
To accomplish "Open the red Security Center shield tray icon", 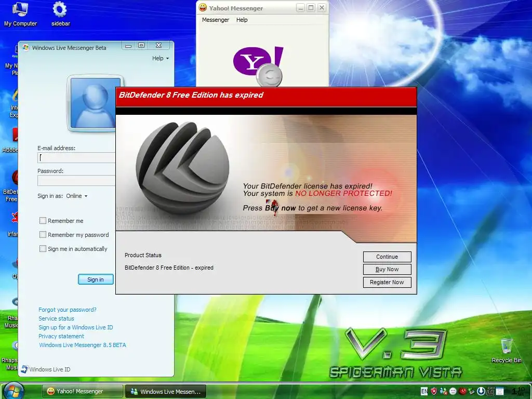I will pyautogui.click(x=434, y=391).
